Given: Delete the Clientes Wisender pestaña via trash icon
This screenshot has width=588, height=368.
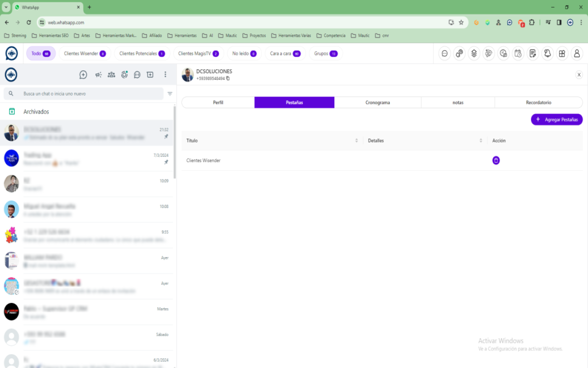Looking at the screenshot, I should (496, 160).
